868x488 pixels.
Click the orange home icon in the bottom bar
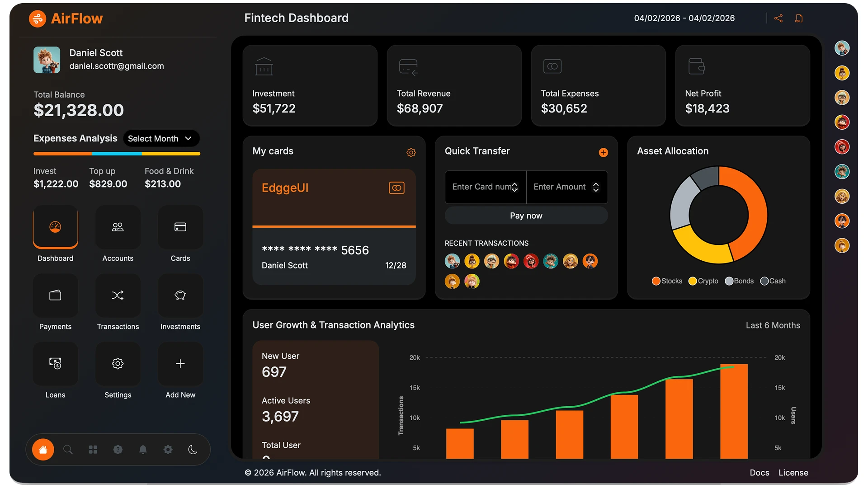tap(43, 450)
